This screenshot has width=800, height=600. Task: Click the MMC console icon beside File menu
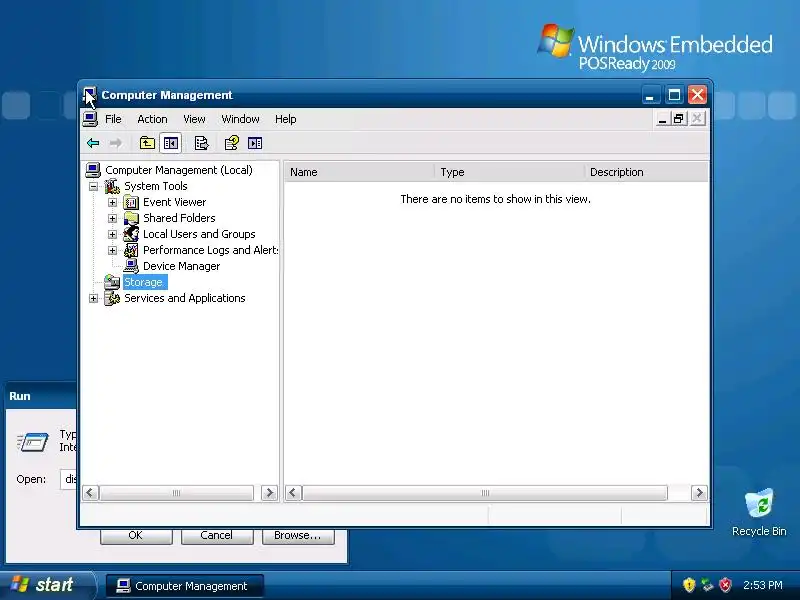coord(90,119)
